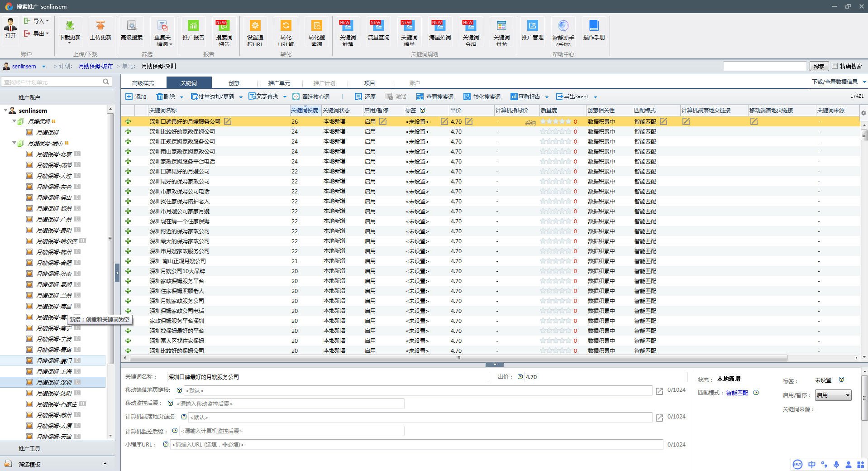Click the table settings gear icon
Image resolution: width=868 pixels, height=471 pixels.
pos(863,113)
